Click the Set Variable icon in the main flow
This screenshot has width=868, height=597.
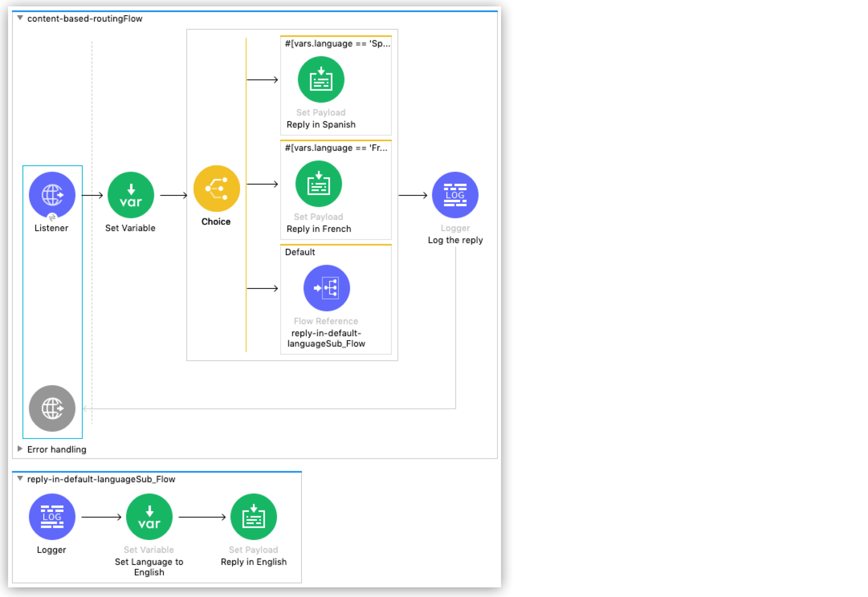pos(130,195)
